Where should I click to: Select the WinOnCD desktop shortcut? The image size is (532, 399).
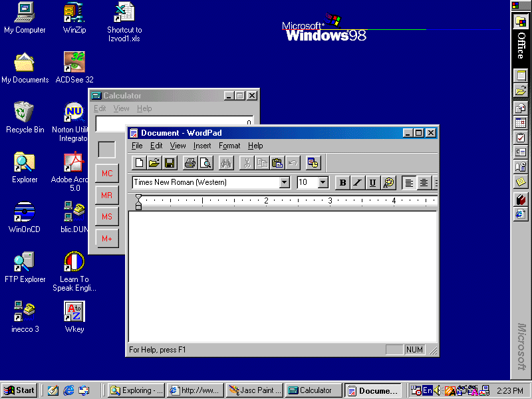click(25, 217)
